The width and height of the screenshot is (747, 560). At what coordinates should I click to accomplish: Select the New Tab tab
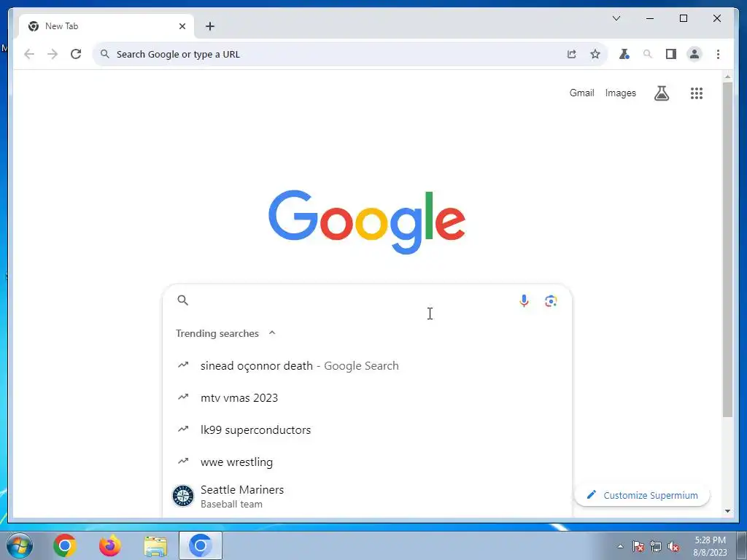click(x=107, y=26)
